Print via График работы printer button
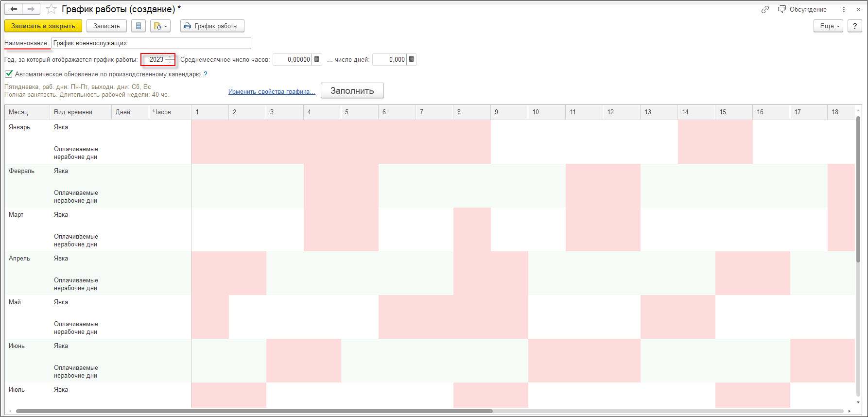The height and width of the screenshot is (417, 868). click(212, 26)
